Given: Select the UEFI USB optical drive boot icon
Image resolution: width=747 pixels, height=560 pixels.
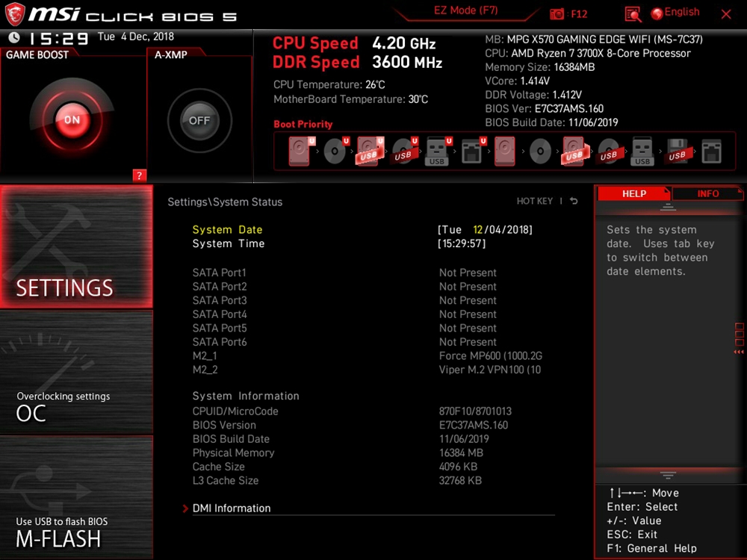Looking at the screenshot, I should tap(404, 151).
